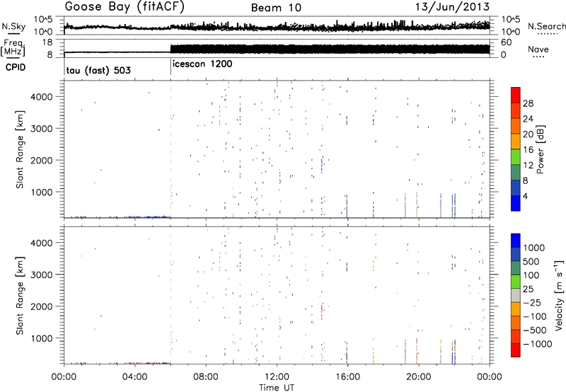Click the tau (fast) 503 label
The height and width of the screenshot is (392, 566).
click(x=98, y=70)
